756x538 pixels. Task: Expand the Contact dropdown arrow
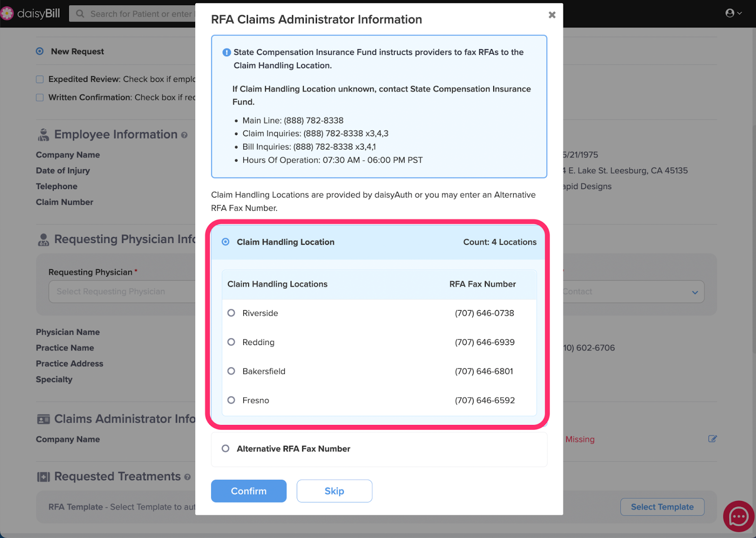pos(695,292)
